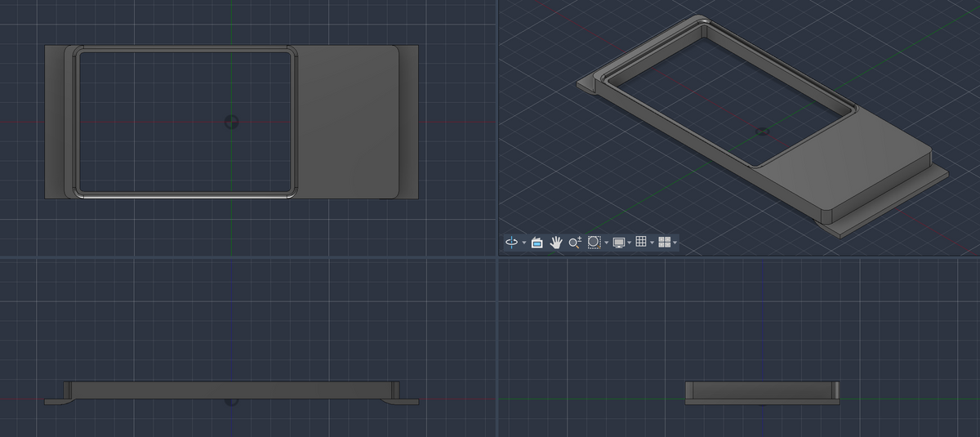Image resolution: width=980 pixels, height=437 pixels.
Task: Expand the Viewports dropdown arrow
Action: [675, 243]
